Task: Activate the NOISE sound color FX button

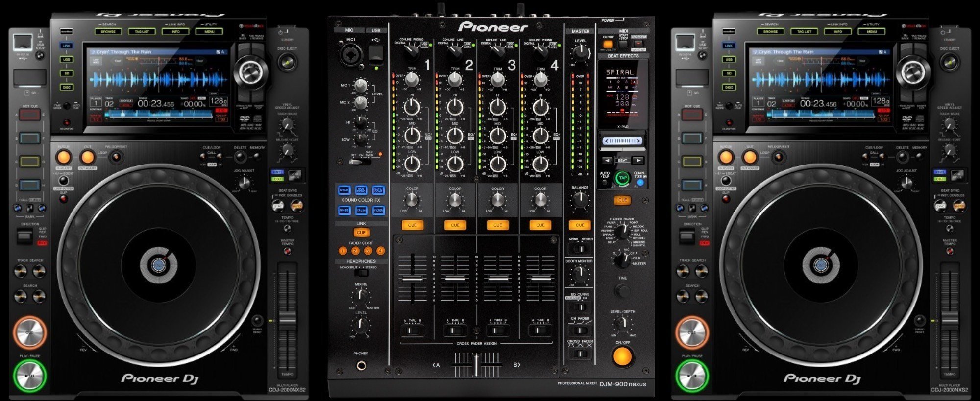Action: click(x=344, y=210)
